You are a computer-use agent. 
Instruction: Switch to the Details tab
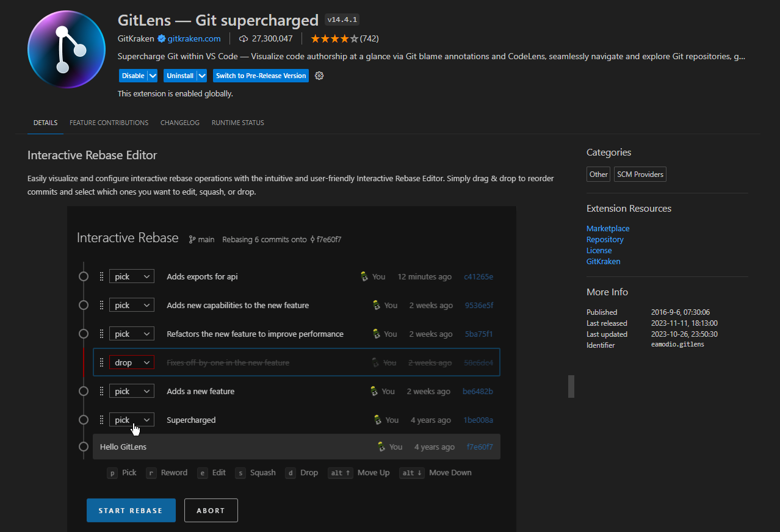click(x=45, y=123)
